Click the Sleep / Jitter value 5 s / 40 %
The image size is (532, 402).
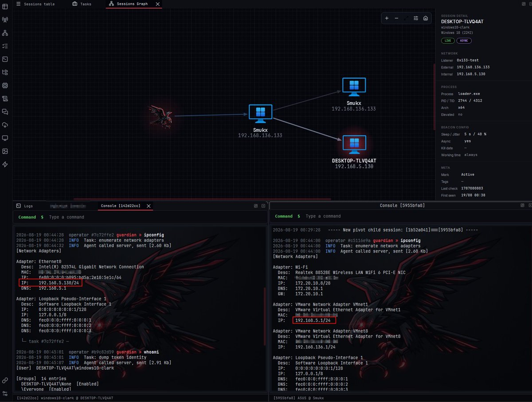(x=475, y=134)
